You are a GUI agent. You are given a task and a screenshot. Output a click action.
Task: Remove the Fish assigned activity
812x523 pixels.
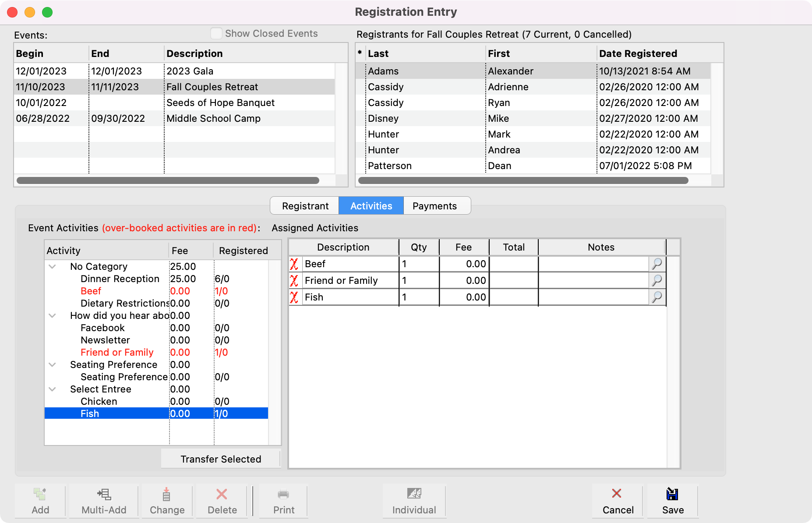tap(294, 297)
